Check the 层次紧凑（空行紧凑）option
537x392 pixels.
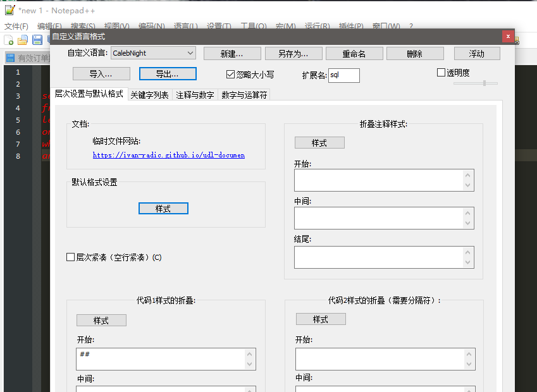[71, 257]
